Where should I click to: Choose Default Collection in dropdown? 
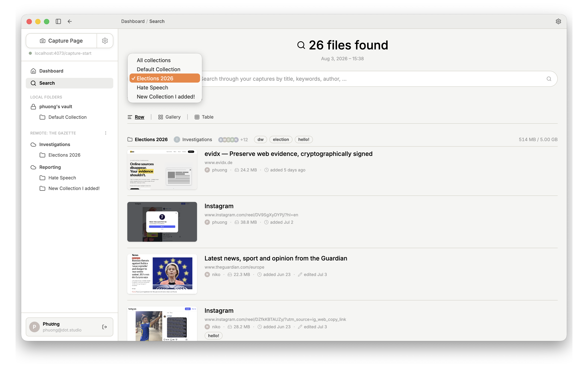[x=165, y=69]
